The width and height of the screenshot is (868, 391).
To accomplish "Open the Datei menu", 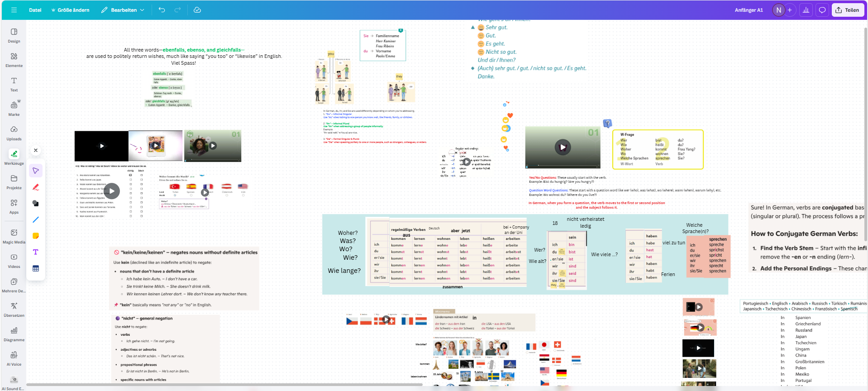I will (35, 10).
